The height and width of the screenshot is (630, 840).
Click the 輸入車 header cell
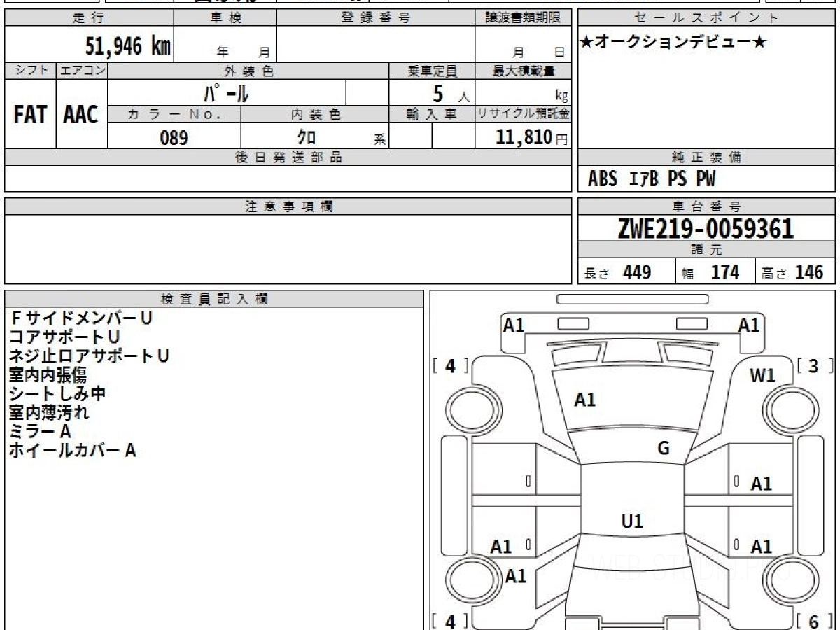432,114
